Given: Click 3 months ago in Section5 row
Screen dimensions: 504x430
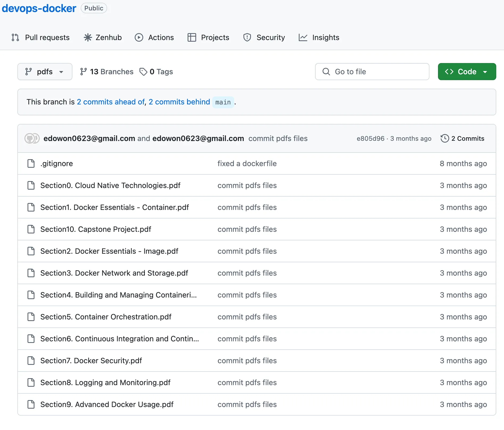Looking at the screenshot, I should (463, 317).
